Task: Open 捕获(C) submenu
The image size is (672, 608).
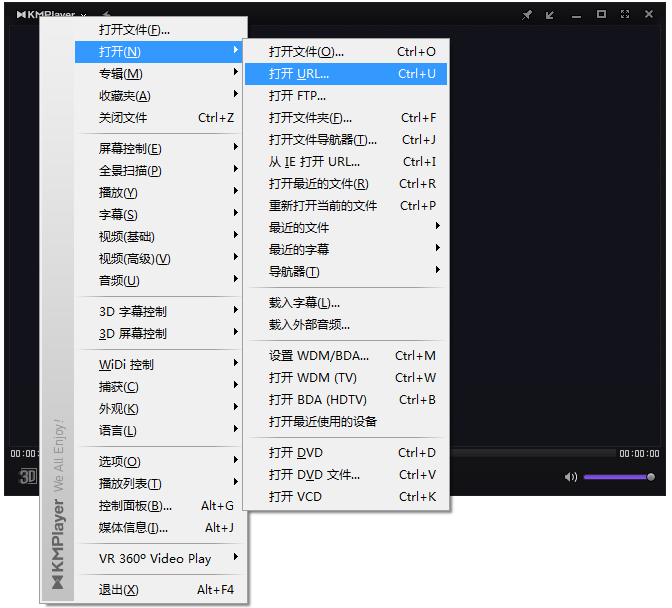Action: (159, 386)
